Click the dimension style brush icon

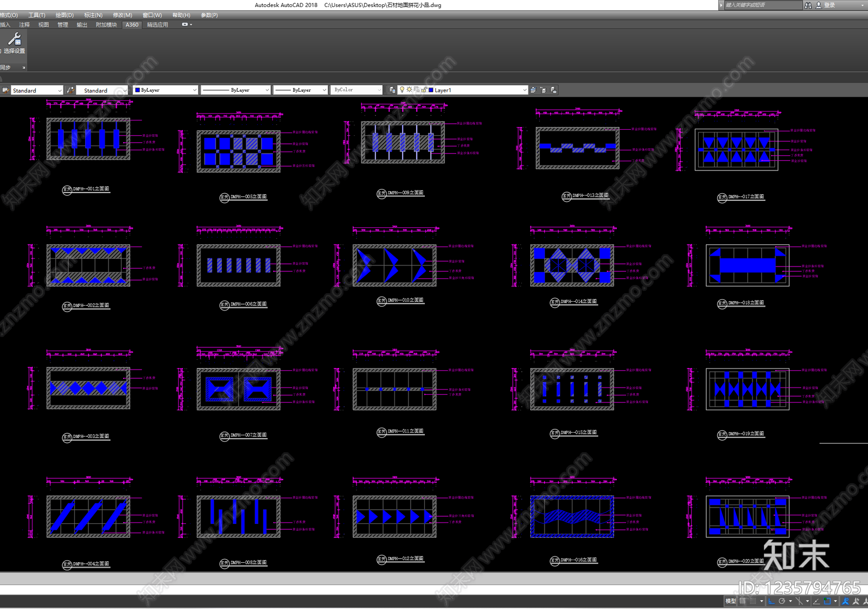pos(71,90)
